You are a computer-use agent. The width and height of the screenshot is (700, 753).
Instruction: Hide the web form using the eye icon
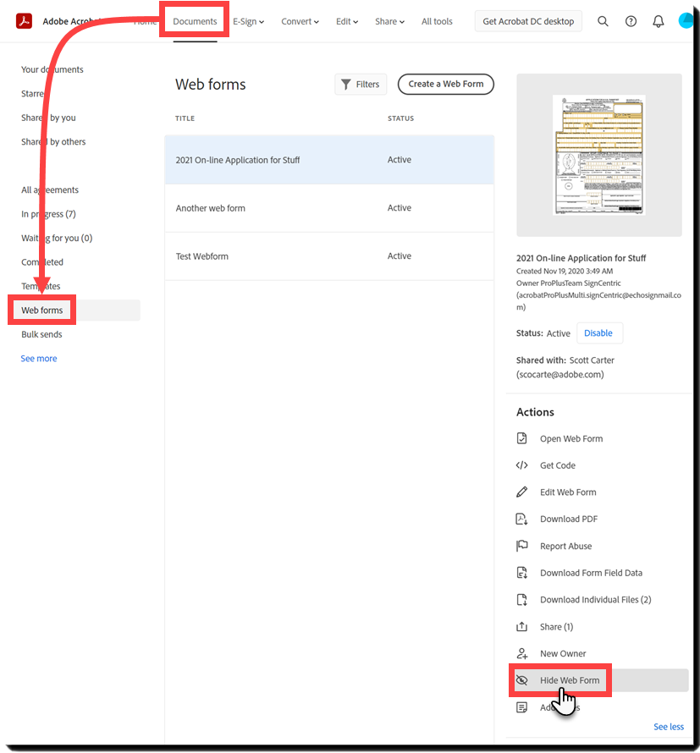(524, 680)
